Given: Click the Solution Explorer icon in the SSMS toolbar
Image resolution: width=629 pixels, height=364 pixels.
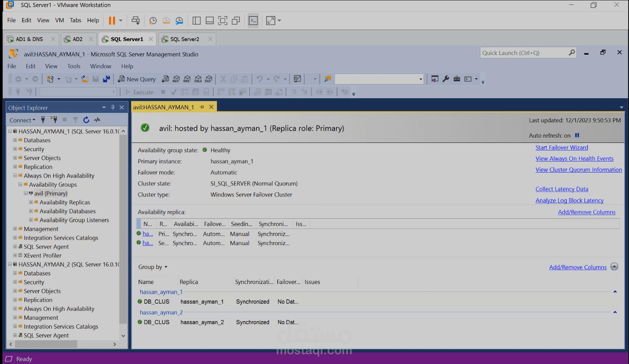Looking at the screenshot, I should [x=435, y=79].
